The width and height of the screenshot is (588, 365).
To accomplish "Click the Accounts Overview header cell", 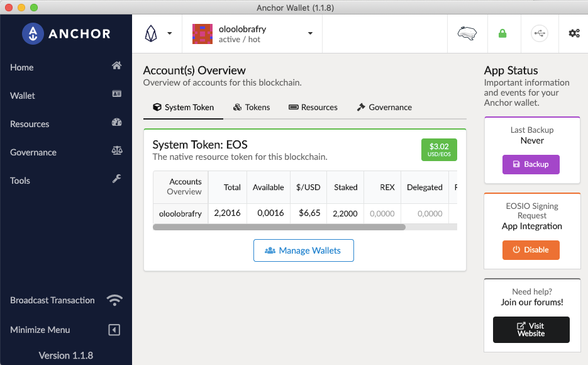I will (x=180, y=187).
